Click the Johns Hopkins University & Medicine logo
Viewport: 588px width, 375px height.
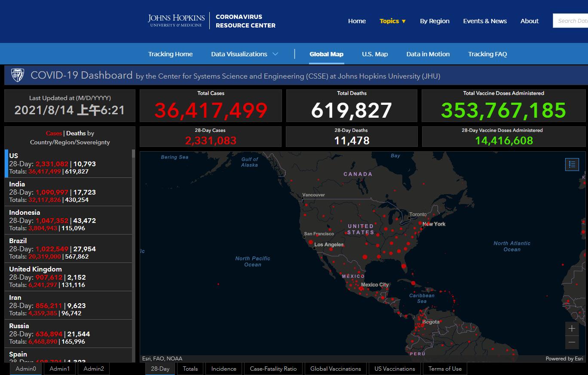(176, 21)
